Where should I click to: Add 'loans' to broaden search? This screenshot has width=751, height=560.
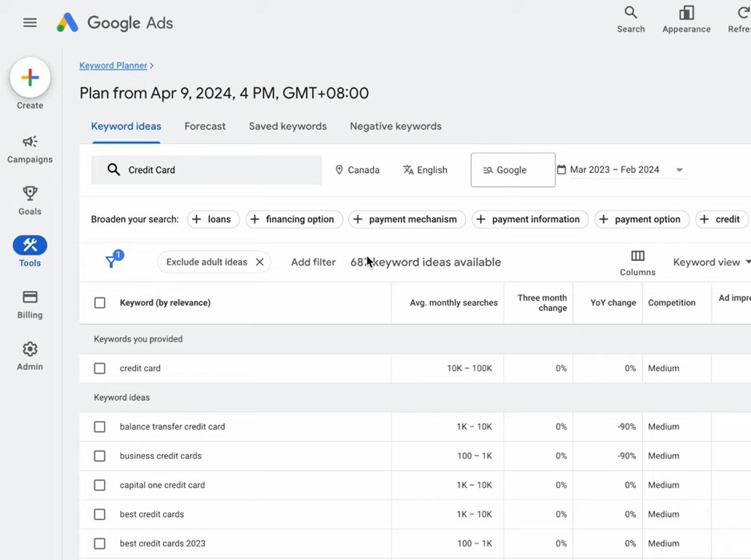pos(213,219)
